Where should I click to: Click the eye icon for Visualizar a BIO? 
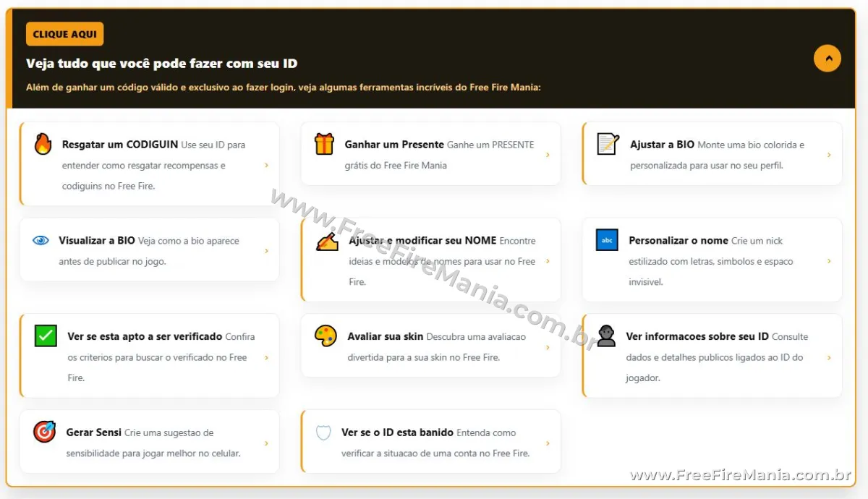41,240
